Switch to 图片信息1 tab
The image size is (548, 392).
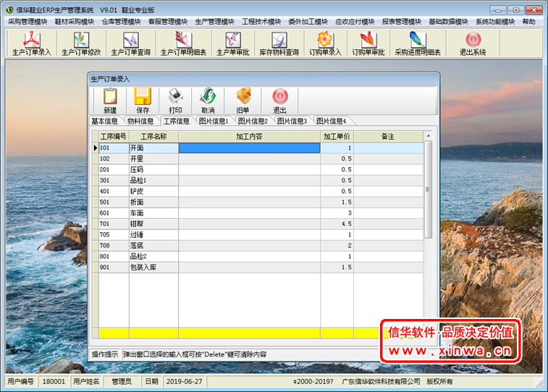pyautogui.click(x=214, y=121)
